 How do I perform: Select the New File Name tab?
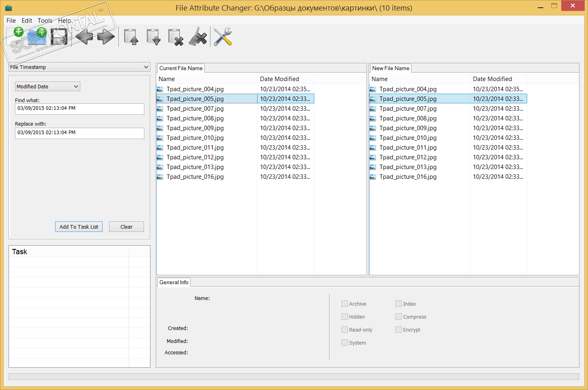391,68
